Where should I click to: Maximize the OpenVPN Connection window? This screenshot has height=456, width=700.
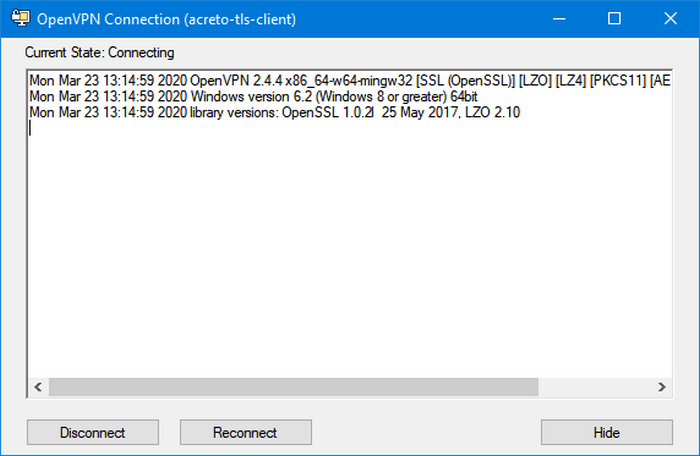(x=615, y=19)
